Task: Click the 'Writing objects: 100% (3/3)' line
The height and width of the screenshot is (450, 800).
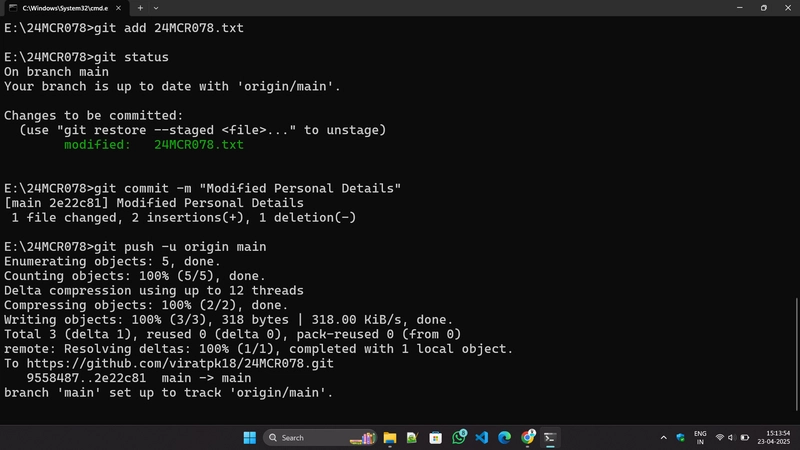Action: [229, 320]
